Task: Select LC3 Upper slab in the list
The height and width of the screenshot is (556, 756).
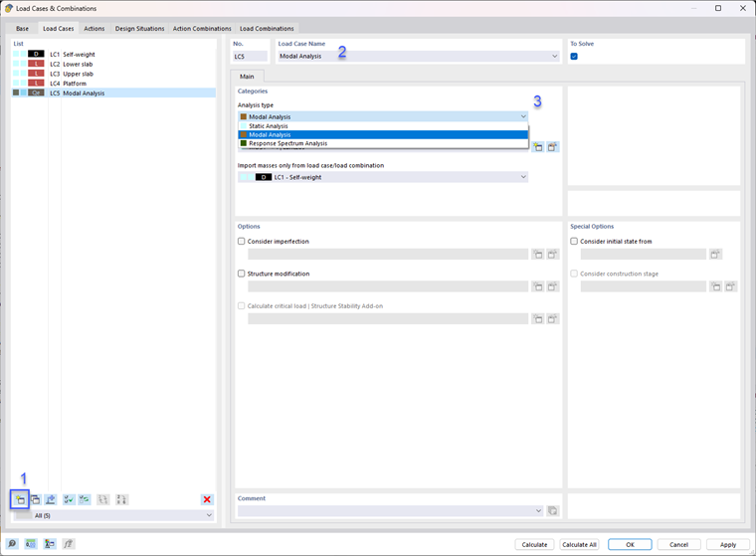Action: pos(113,74)
